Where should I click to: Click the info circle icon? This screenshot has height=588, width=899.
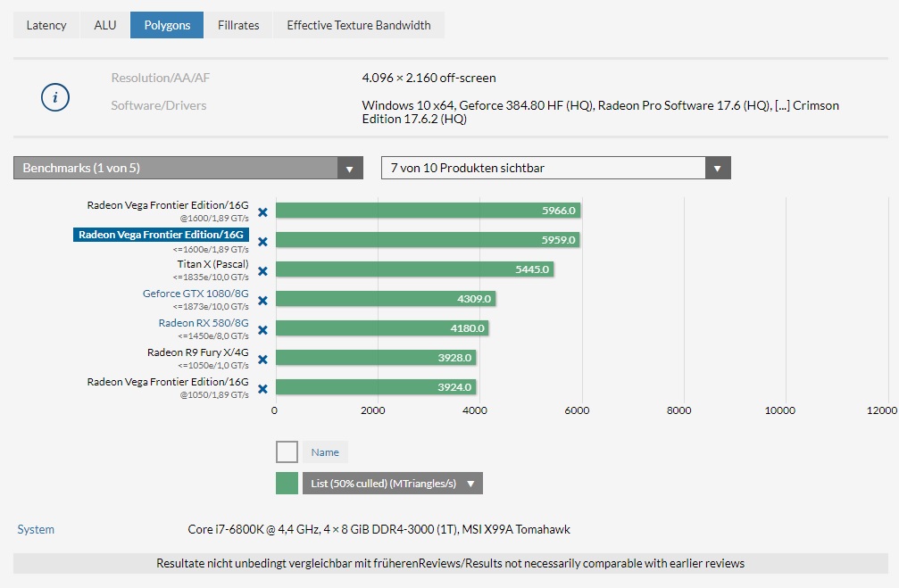55,97
